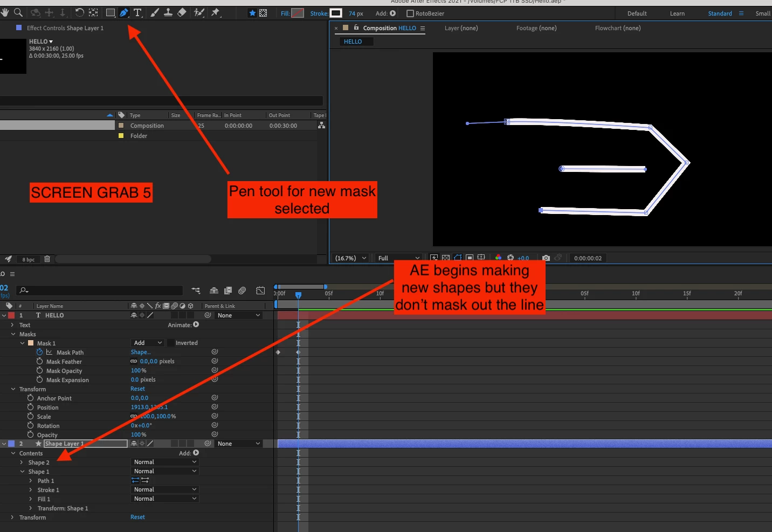Screen dimensions: 772x532
Task: Click the Motion Blur enable icon in timeline header
Action: (x=242, y=291)
